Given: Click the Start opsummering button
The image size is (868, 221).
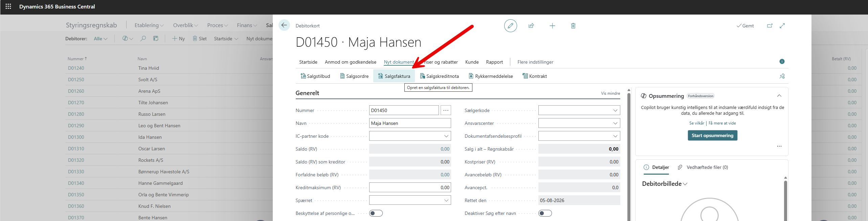Looking at the screenshot, I should [712, 135].
